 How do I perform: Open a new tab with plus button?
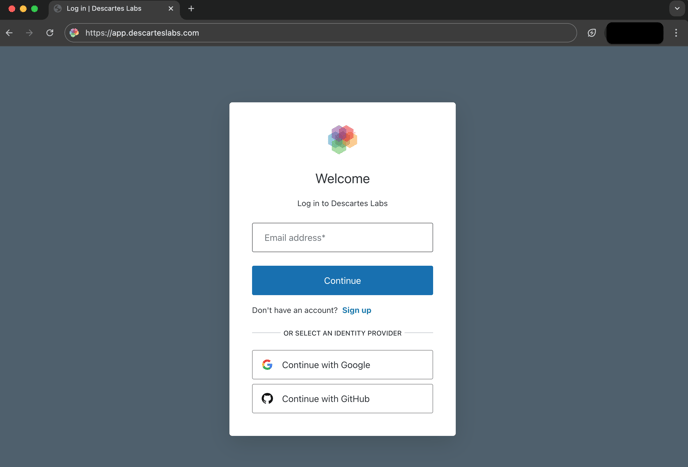191,8
